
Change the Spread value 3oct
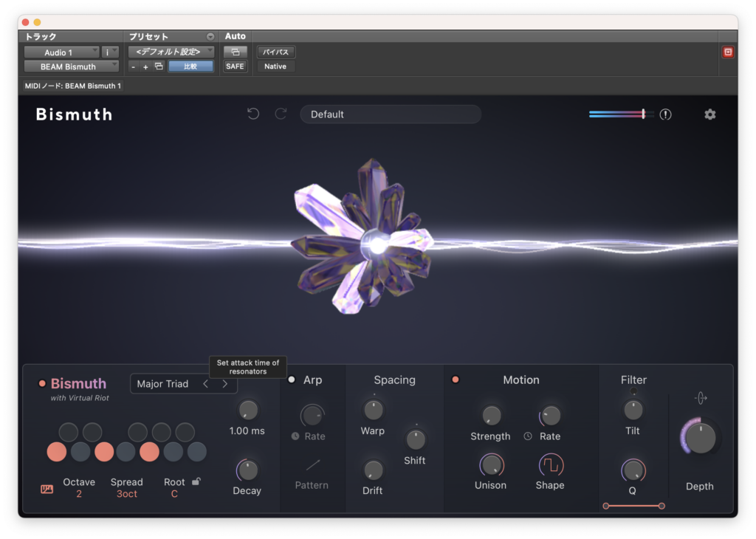click(x=127, y=494)
